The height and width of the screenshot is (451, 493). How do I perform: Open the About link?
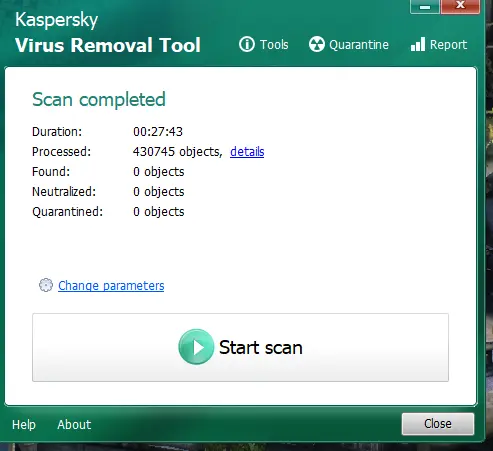pyautogui.click(x=74, y=425)
